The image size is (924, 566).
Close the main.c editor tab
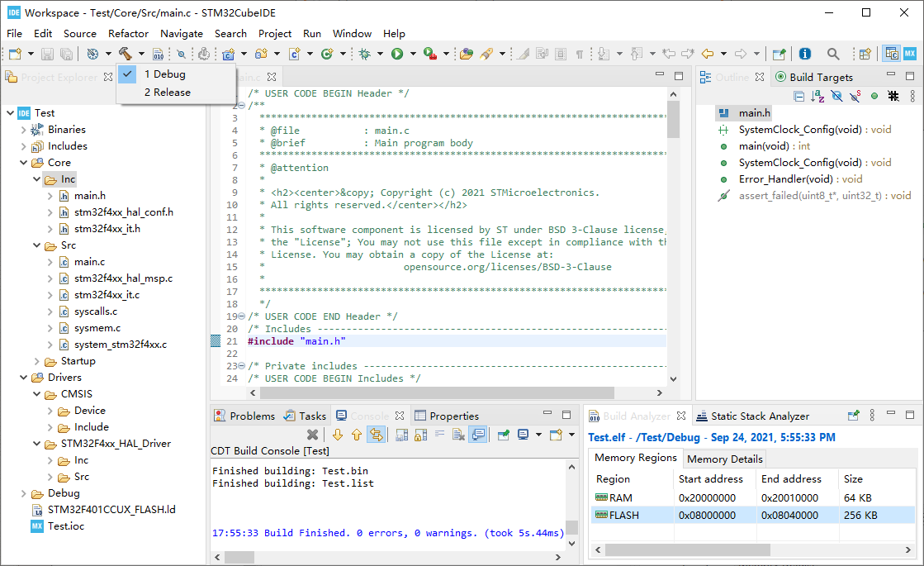click(x=272, y=77)
